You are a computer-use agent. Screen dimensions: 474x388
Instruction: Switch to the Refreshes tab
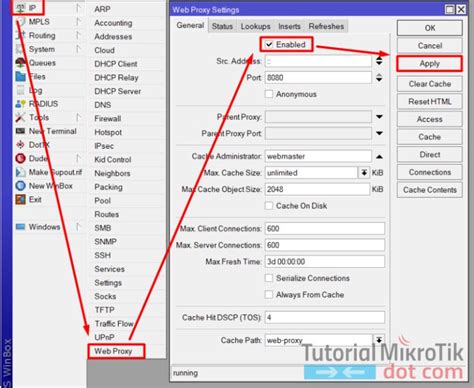(x=326, y=26)
